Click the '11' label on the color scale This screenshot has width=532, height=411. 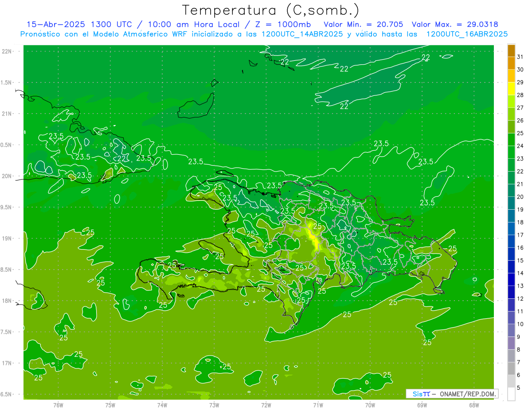520,311
